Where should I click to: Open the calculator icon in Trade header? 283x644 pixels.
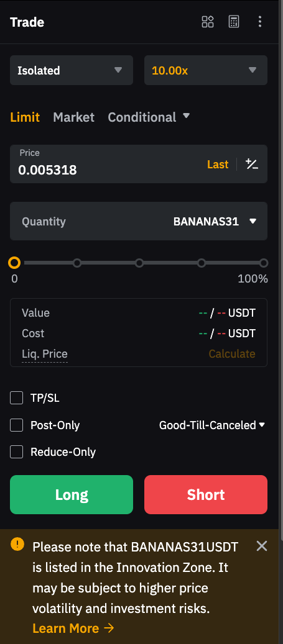pyautogui.click(x=234, y=22)
